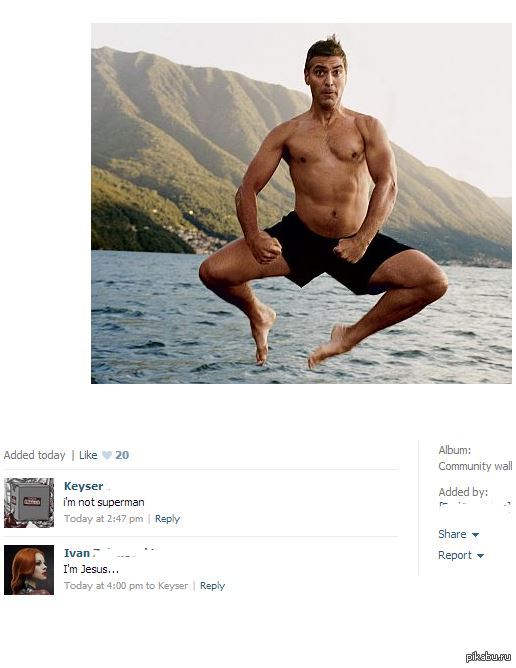Click the Share dropdown arrow
The height and width of the screenshot is (668, 516).
click(x=476, y=535)
